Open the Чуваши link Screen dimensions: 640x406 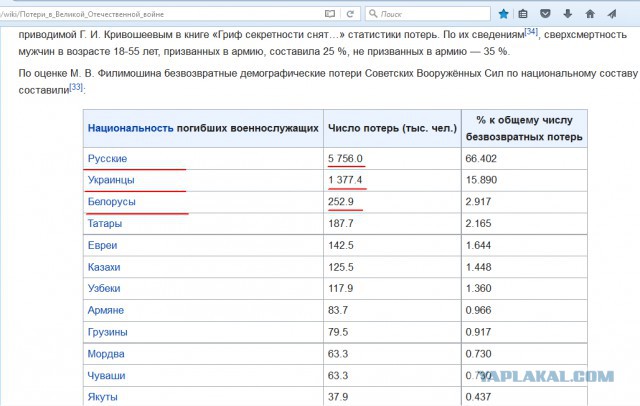tap(106, 375)
